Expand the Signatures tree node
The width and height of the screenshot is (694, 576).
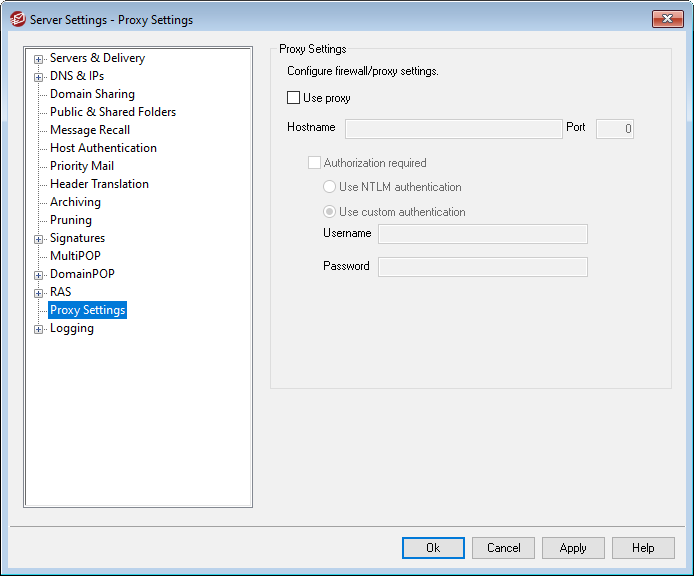pyautogui.click(x=39, y=239)
